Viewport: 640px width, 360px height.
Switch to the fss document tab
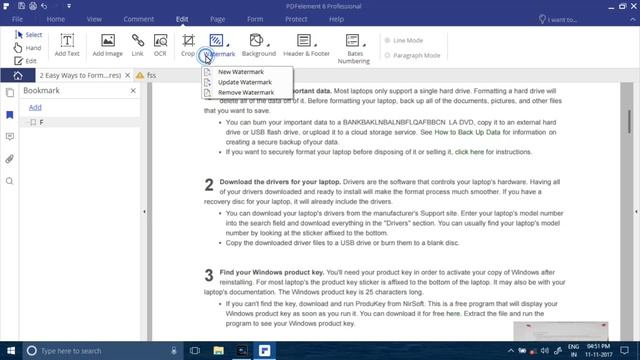[x=151, y=76]
